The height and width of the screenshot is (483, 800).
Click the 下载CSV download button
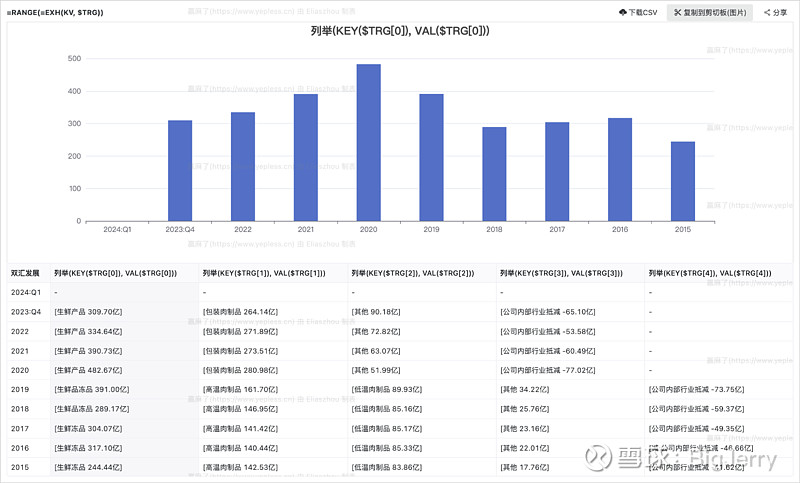638,12
